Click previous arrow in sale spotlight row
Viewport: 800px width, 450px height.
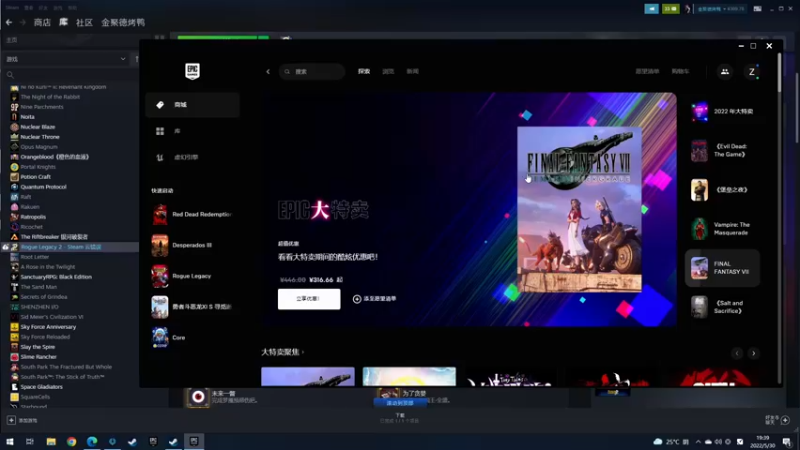737,353
